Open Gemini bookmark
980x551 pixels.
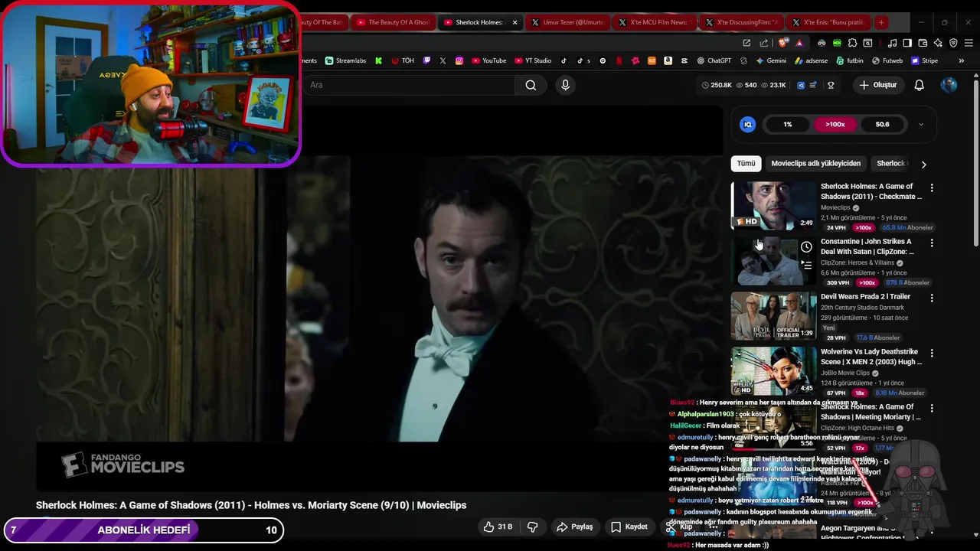(x=771, y=60)
